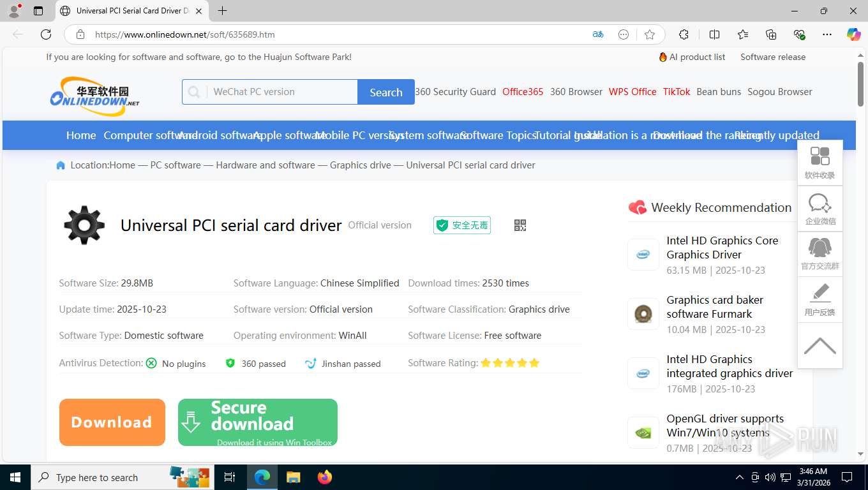Viewport: 868px width, 490px height.
Task: Open a new browser tab
Action: pyautogui.click(x=222, y=11)
